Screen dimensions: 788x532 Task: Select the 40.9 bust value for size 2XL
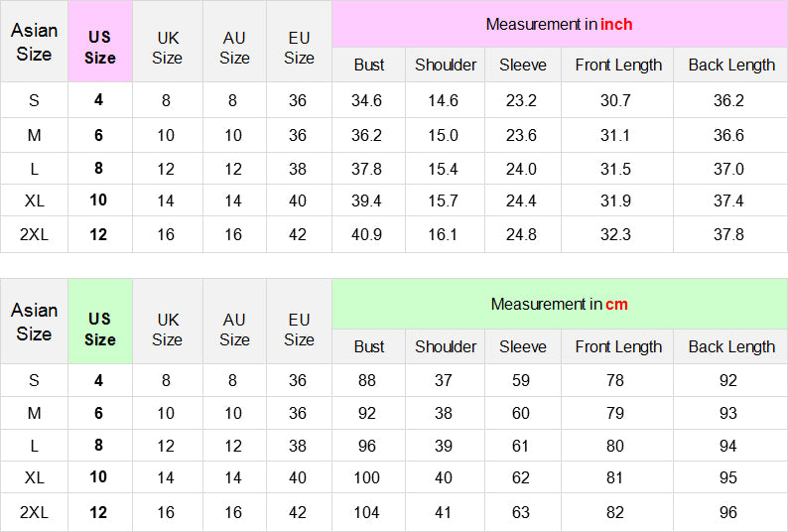tap(366, 234)
